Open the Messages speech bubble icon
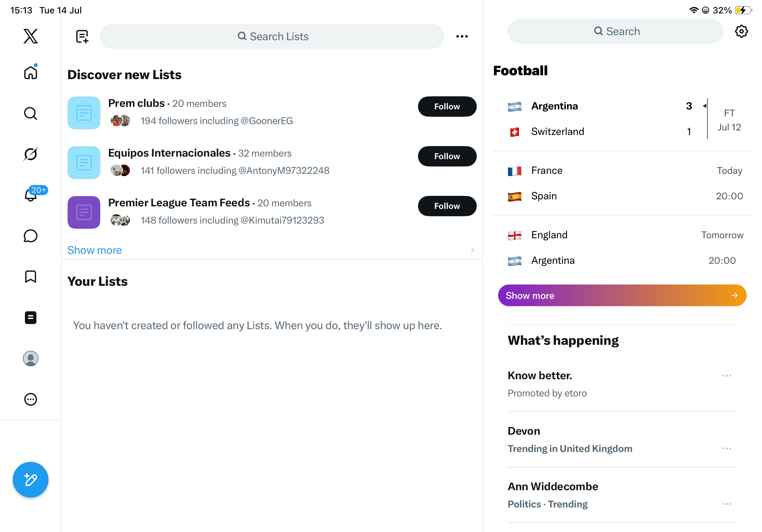Viewport: 762px width, 532px height. (x=31, y=236)
